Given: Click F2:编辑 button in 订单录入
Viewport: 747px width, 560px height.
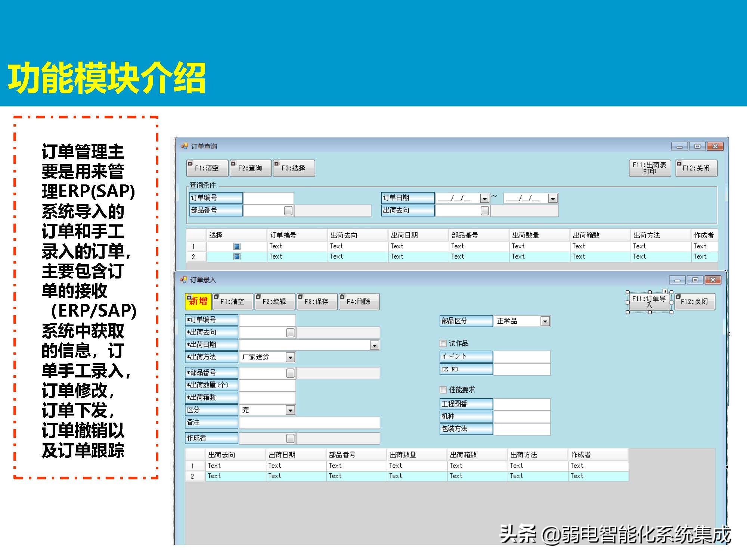Looking at the screenshot, I should coord(275,301).
